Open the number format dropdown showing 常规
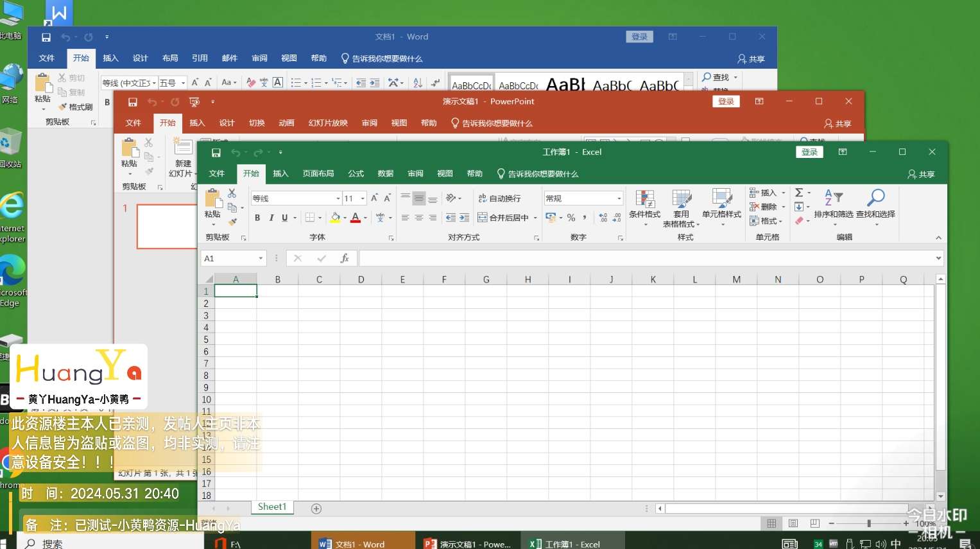This screenshot has width=980, height=549. (x=619, y=198)
